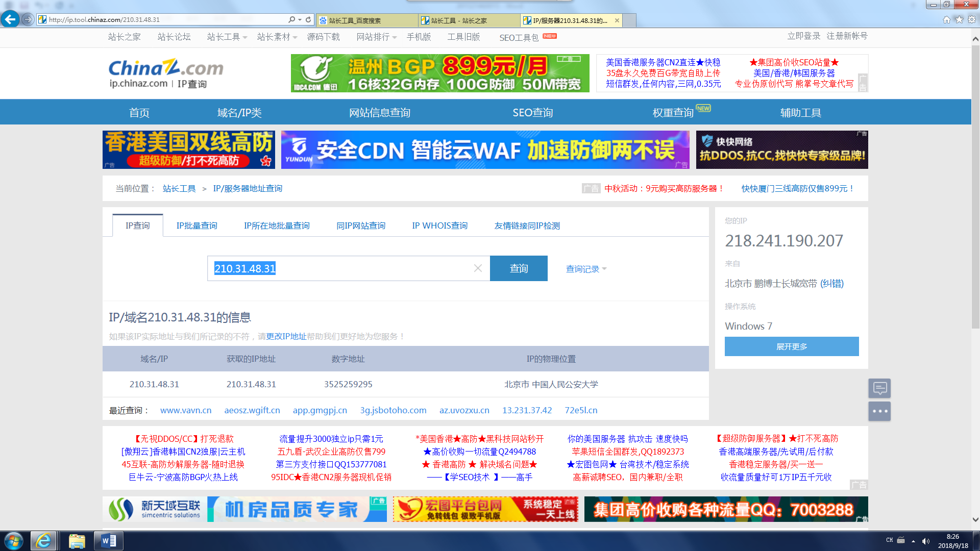Switch to the IP批量查询 tab
This screenshot has width=980, height=551.
tap(197, 226)
